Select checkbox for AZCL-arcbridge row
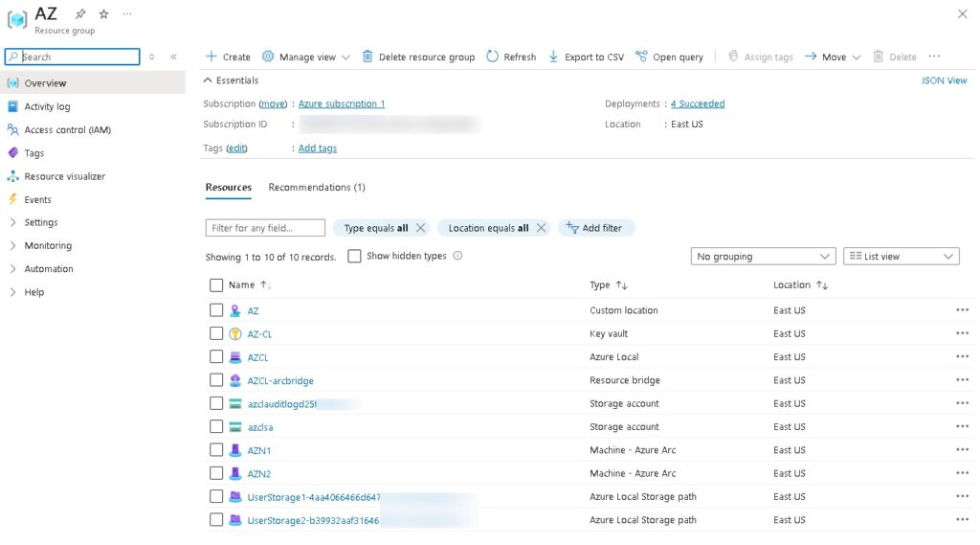 click(x=216, y=380)
